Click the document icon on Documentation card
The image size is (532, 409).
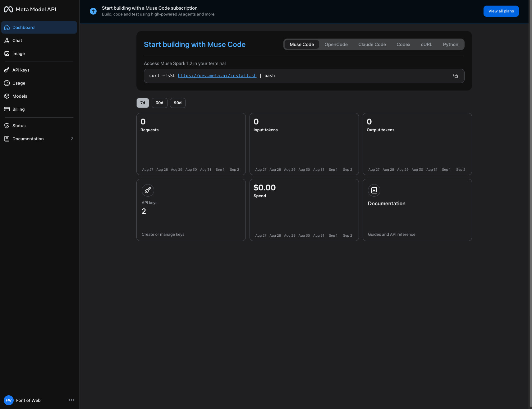(x=374, y=190)
